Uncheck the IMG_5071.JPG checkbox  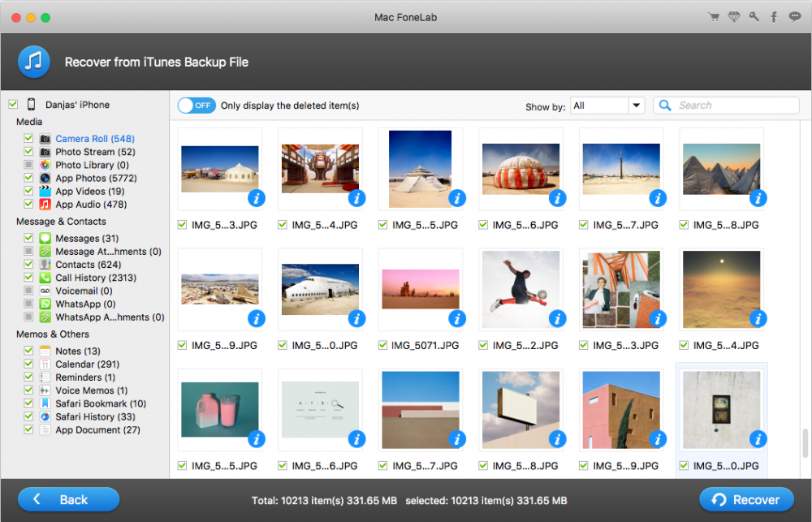(384, 346)
